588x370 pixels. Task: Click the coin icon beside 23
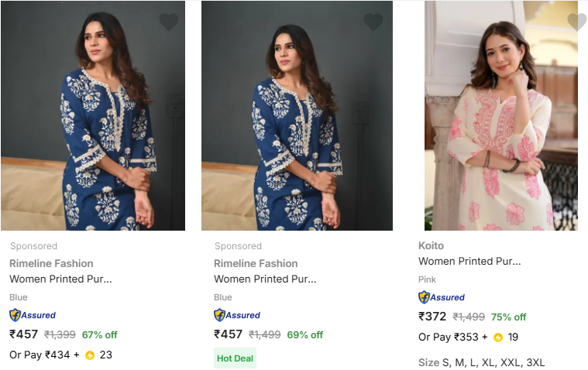(x=90, y=355)
